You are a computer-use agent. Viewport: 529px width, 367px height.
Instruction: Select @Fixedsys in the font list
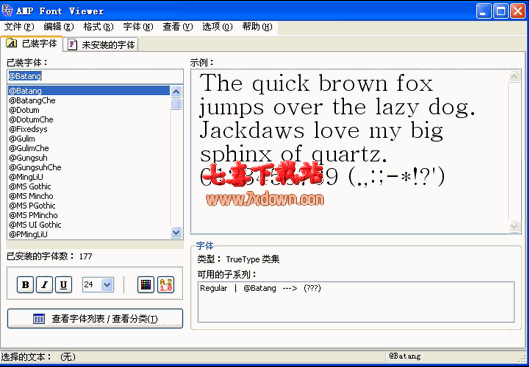coord(89,129)
